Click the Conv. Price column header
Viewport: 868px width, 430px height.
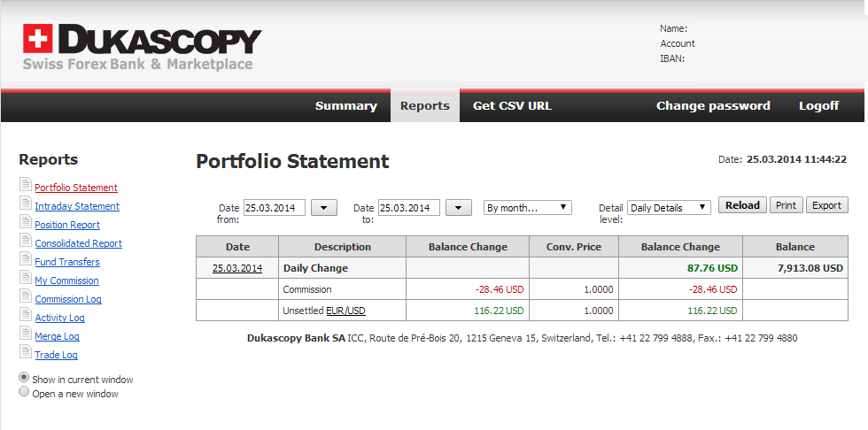pos(574,247)
